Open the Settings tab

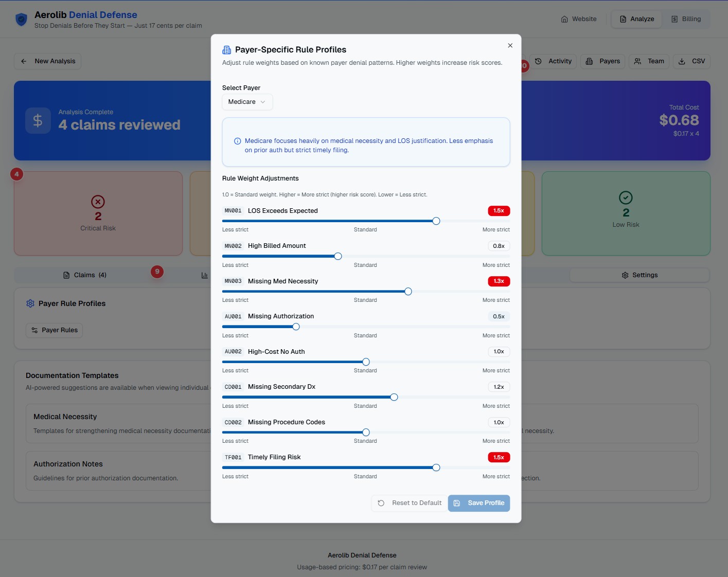pos(640,275)
